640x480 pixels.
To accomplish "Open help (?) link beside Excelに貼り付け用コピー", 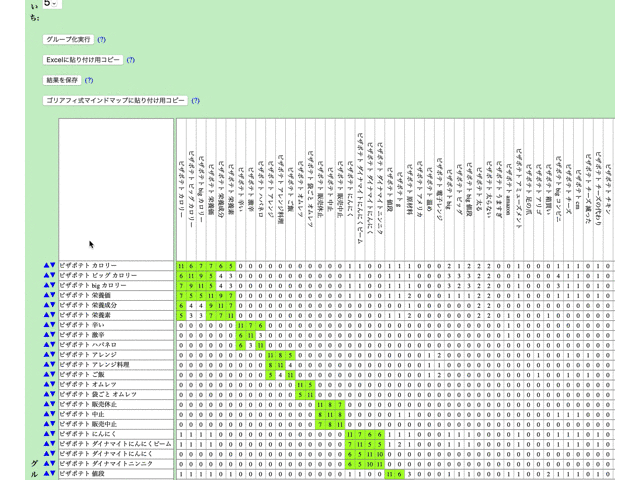I will (x=130, y=60).
